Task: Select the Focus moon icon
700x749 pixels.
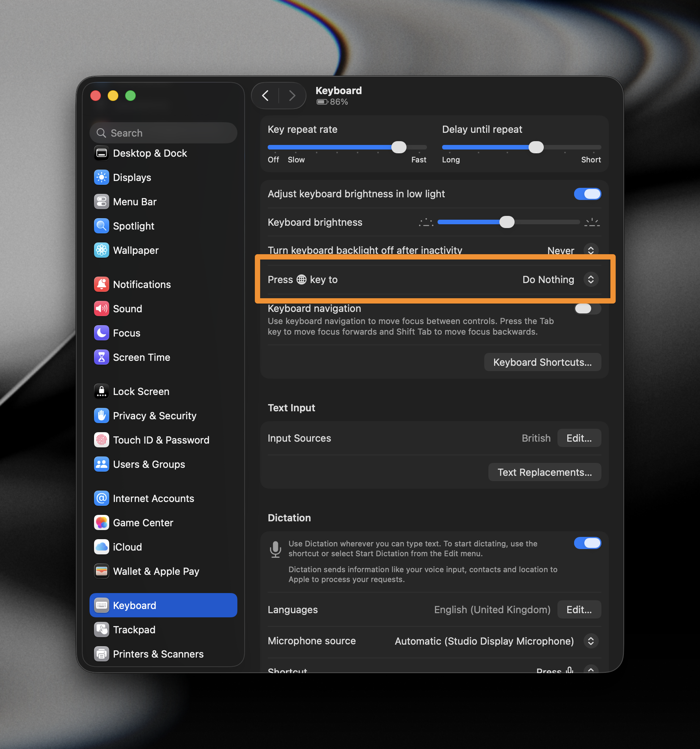Action: (101, 333)
